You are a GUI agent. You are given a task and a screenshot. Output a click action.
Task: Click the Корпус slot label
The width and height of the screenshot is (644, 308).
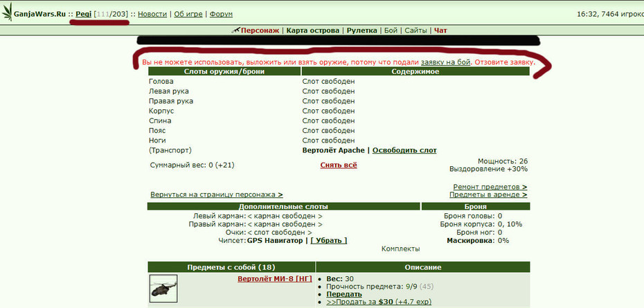161,111
